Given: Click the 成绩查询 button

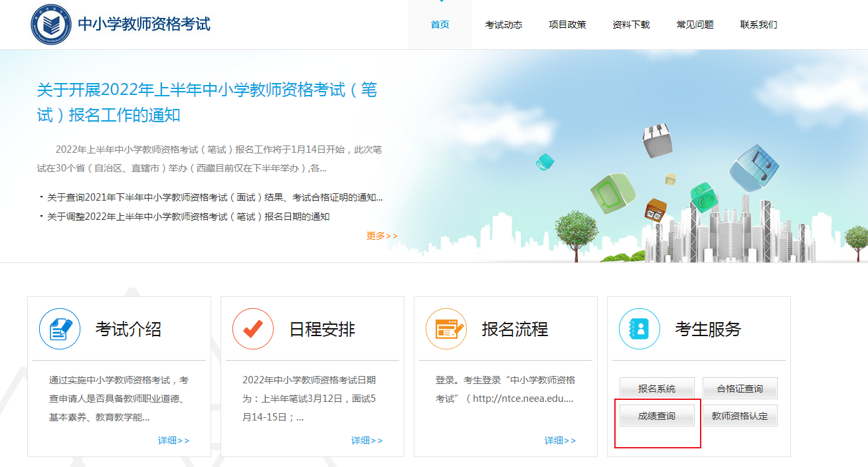Looking at the screenshot, I should [657, 416].
